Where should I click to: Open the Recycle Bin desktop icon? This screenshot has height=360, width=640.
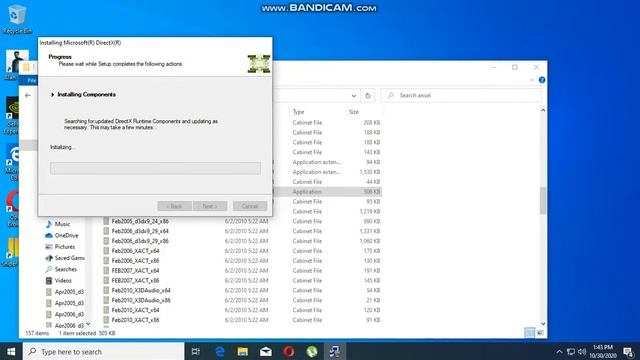[x=16, y=20]
